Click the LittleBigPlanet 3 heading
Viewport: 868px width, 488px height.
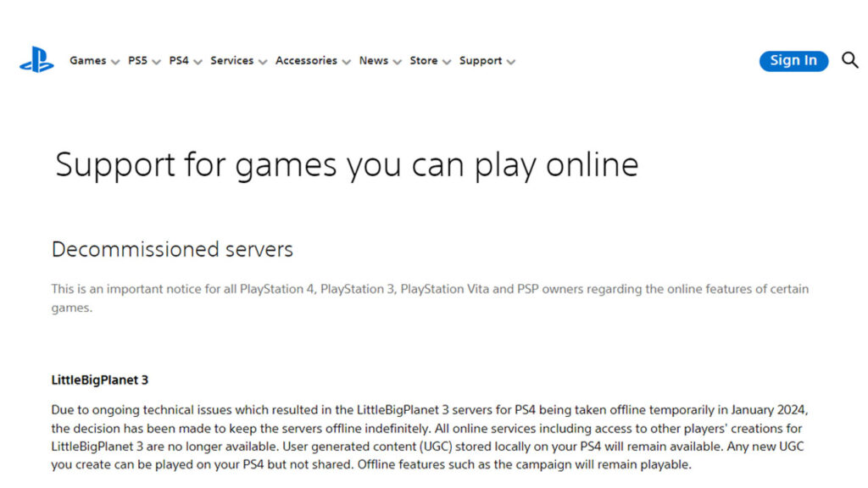tap(100, 380)
